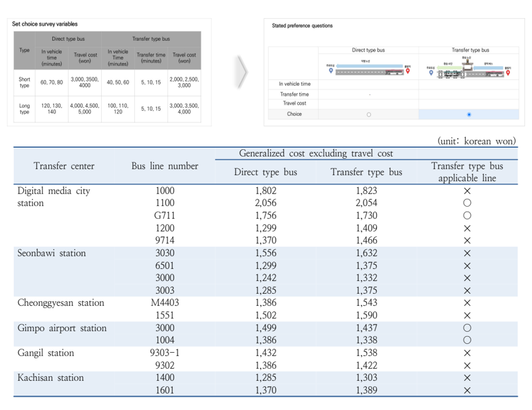Click the large gray chevron arrow between panels
Screen dimensions: 532x410
point(242,73)
